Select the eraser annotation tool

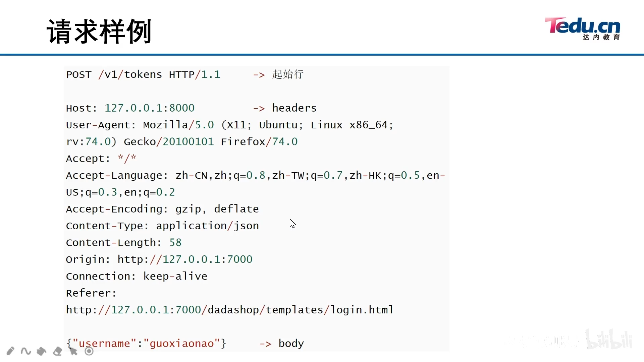point(58,351)
